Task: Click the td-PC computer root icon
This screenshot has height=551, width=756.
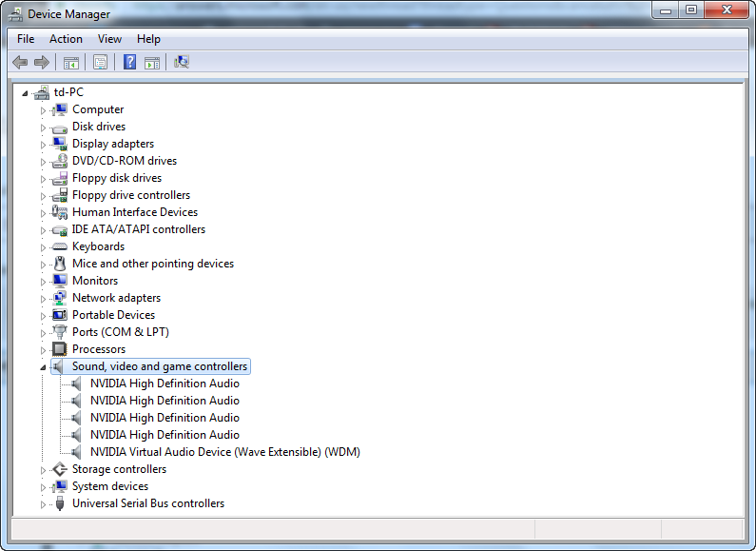Action: click(42, 92)
